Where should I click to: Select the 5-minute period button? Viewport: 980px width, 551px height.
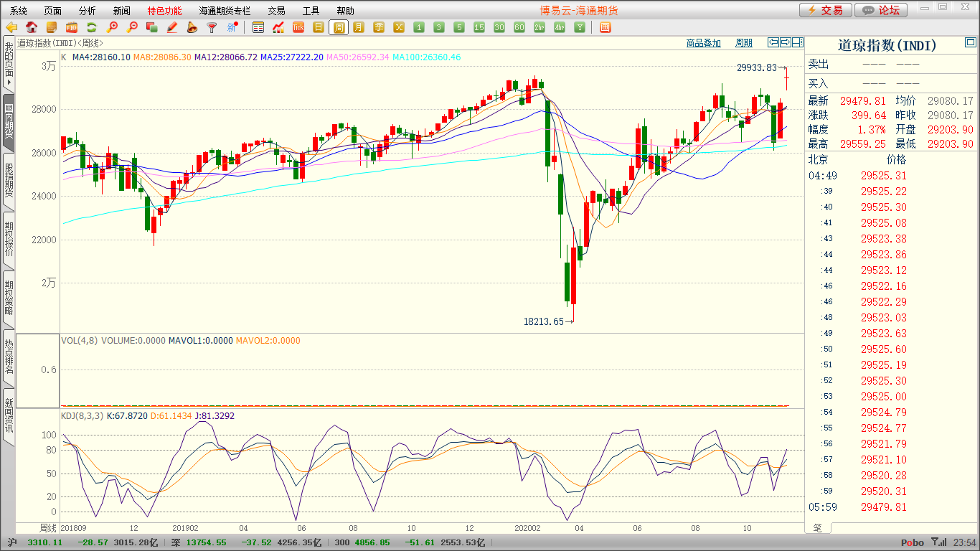tap(459, 27)
